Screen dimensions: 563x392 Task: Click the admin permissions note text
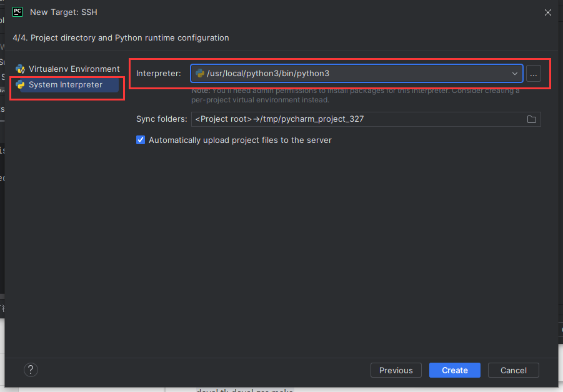click(355, 96)
